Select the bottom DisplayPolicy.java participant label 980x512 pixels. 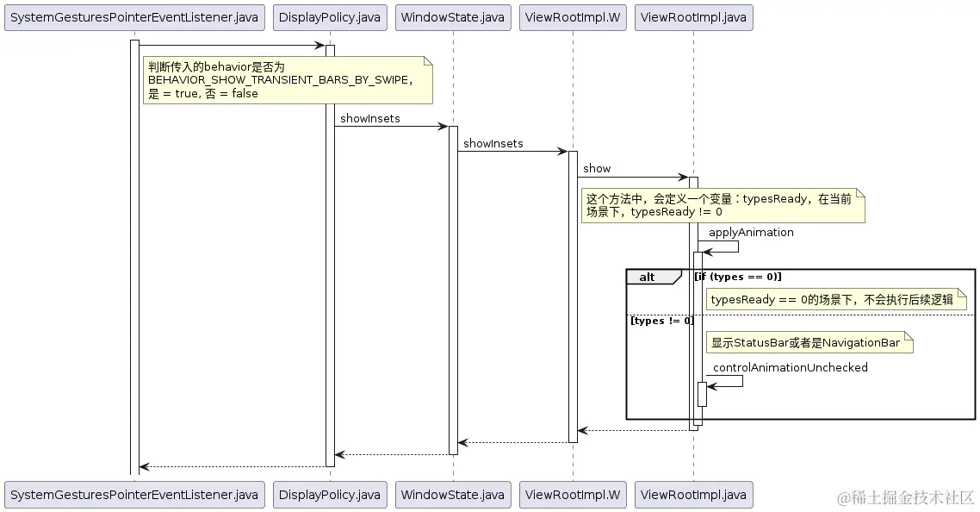click(330, 495)
